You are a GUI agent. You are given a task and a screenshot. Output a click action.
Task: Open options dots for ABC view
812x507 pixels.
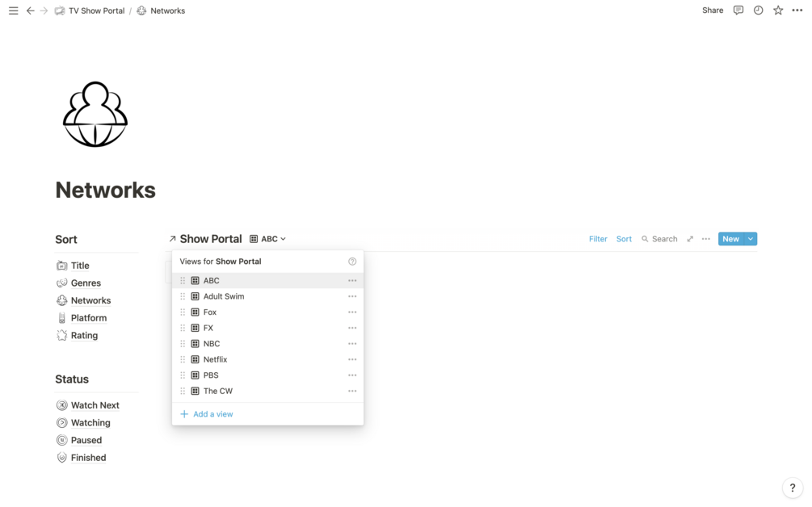tap(352, 280)
